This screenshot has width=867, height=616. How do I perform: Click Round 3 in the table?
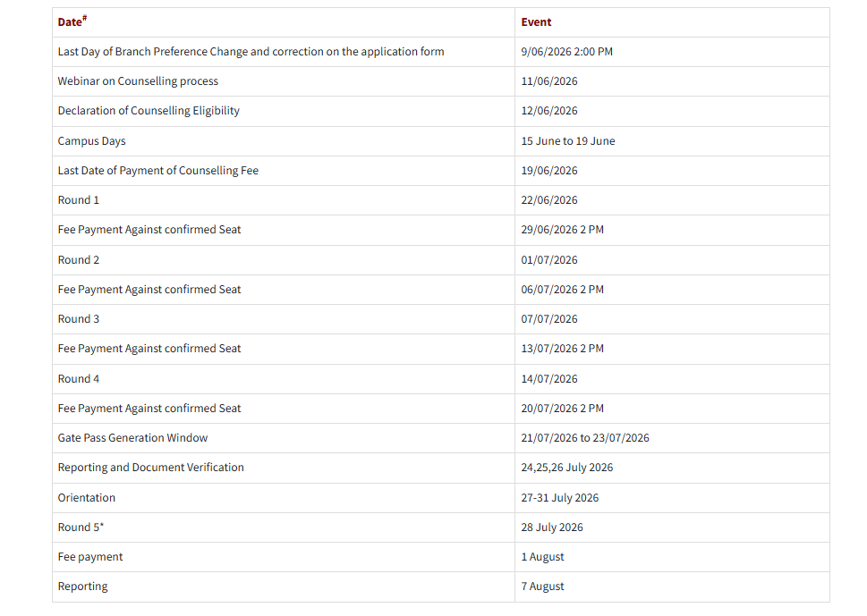click(x=79, y=319)
